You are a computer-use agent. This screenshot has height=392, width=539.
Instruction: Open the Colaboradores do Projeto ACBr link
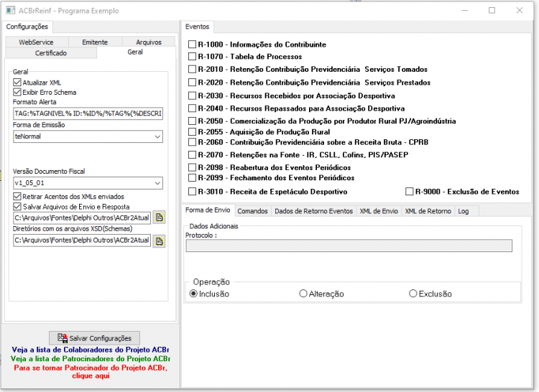click(91, 350)
